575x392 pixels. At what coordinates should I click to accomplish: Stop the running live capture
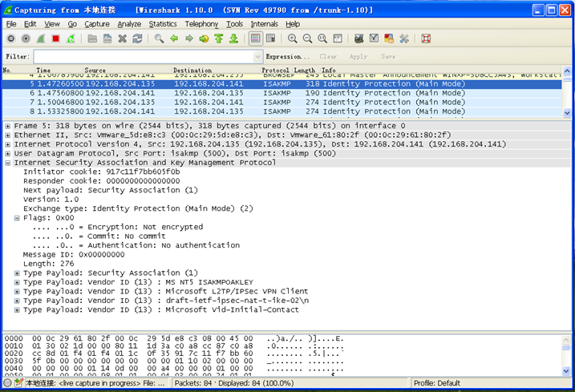tap(56, 38)
